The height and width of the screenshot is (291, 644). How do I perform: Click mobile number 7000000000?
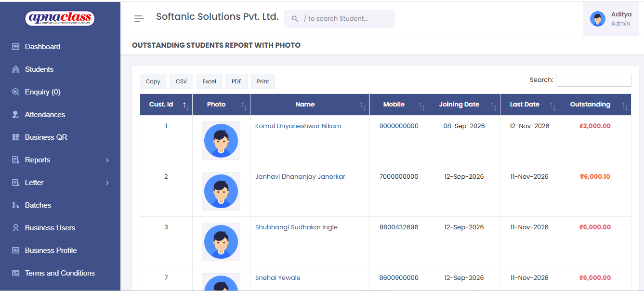coord(399,177)
